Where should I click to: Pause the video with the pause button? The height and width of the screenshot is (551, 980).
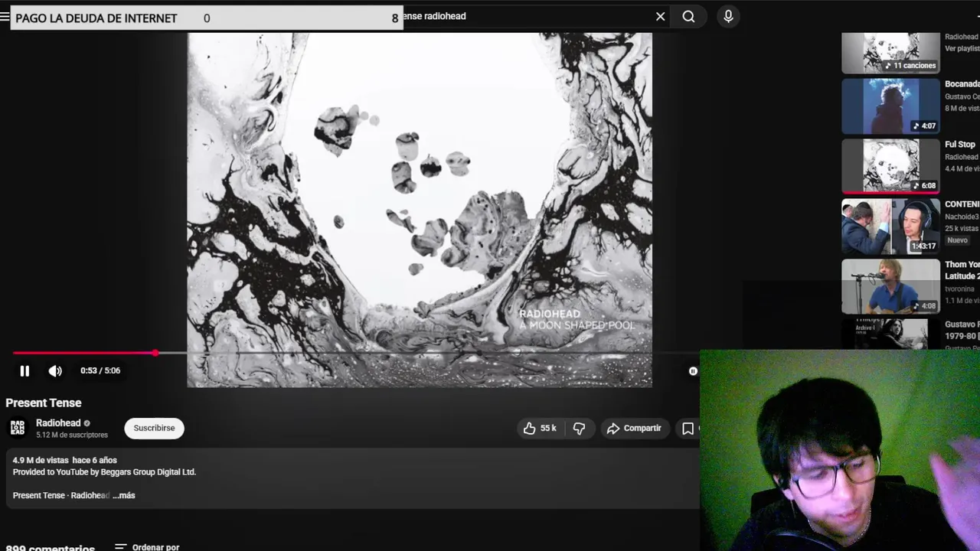tap(24, 371)
